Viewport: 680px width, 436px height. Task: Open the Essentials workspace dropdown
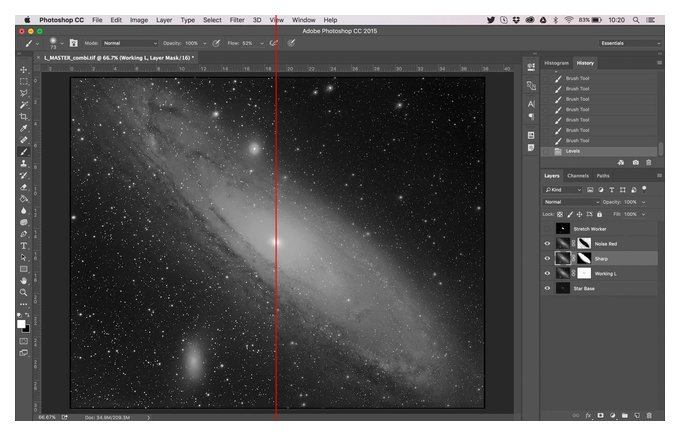coord(630,43)
